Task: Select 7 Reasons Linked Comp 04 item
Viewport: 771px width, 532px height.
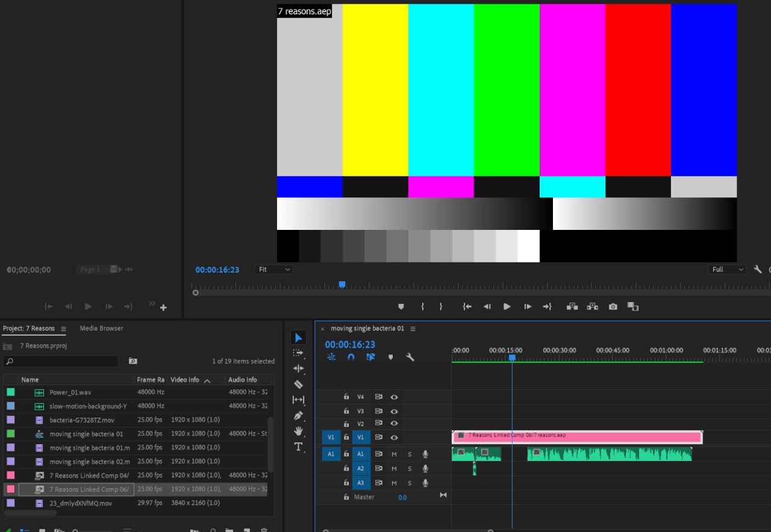Action: (89, 475)
